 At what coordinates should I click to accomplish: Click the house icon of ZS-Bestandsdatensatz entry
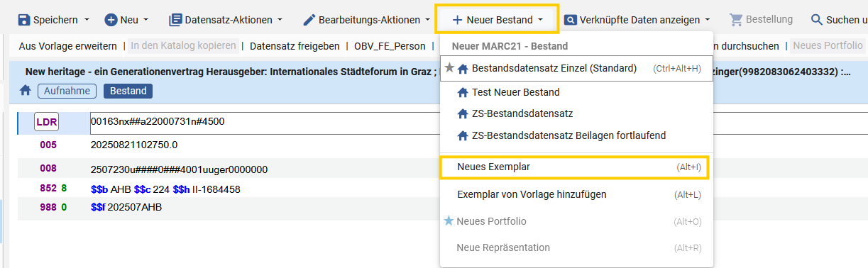click(463, 113)
